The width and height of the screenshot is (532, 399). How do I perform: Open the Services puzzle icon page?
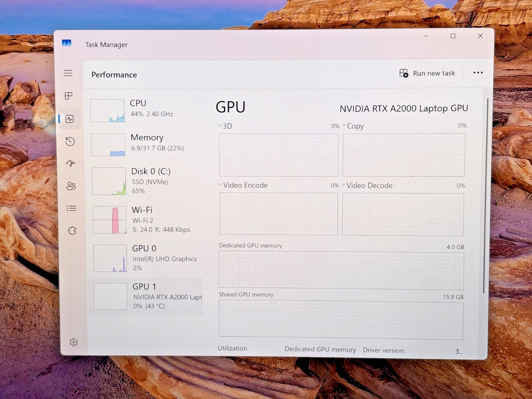(72, 230)
